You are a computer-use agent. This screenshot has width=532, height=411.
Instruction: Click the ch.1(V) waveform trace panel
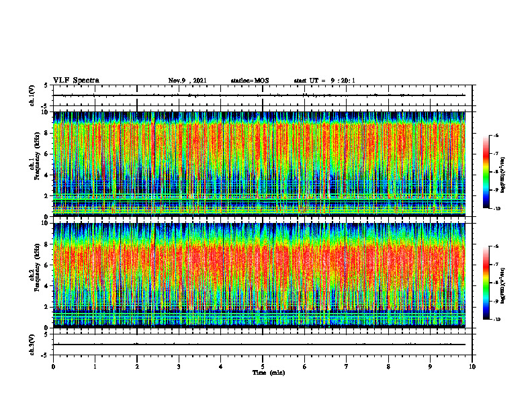tap(263, 95)
